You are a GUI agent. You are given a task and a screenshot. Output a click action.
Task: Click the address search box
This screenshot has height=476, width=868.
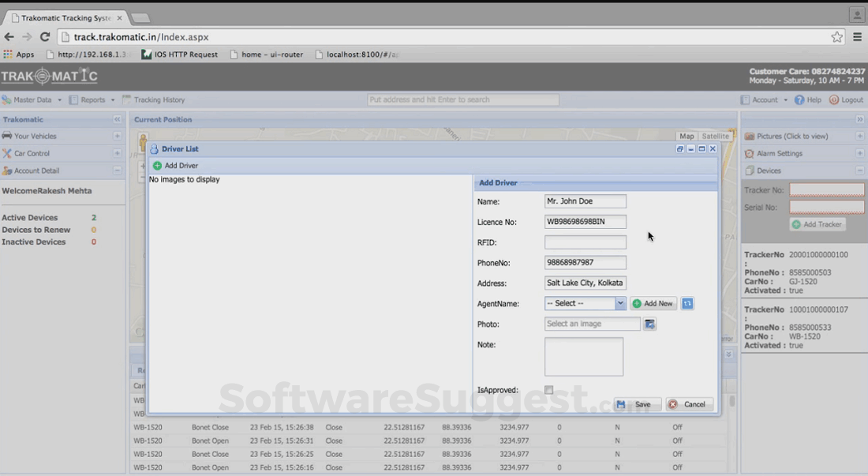coord(462,100)
